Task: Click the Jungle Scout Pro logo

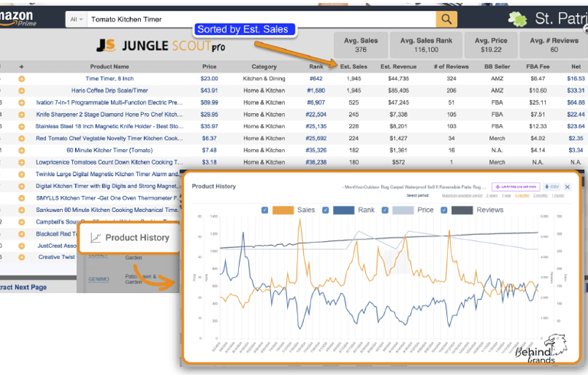Action: [x=161, y=46]
